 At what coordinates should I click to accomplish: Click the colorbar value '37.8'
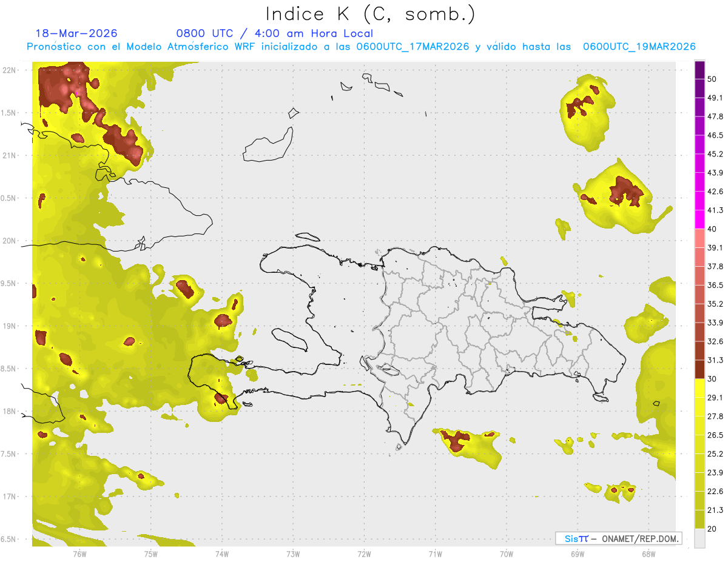coord(715,267)
